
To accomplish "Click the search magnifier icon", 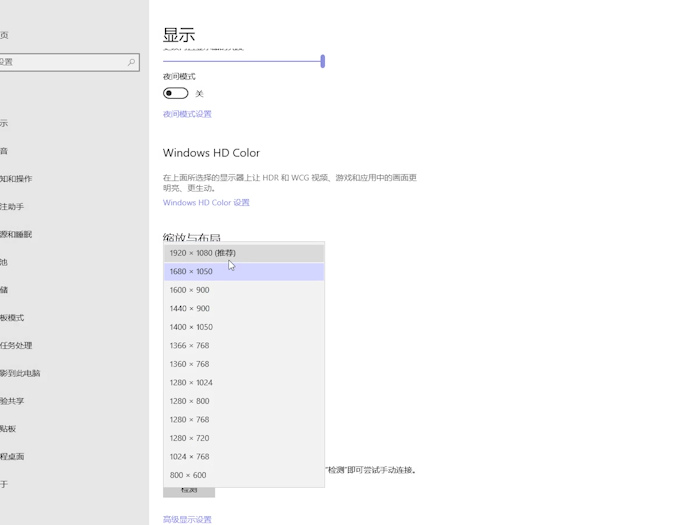I will pos(131,62).
